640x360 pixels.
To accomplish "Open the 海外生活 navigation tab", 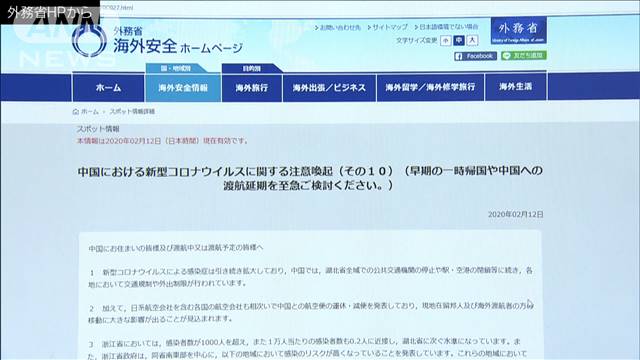I will click(x=516, y=87).
